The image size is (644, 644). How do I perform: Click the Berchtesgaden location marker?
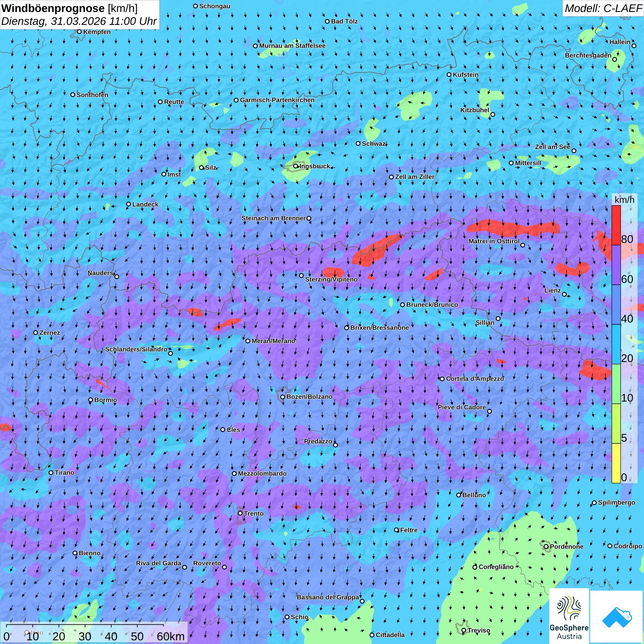(x=615, y=59)
